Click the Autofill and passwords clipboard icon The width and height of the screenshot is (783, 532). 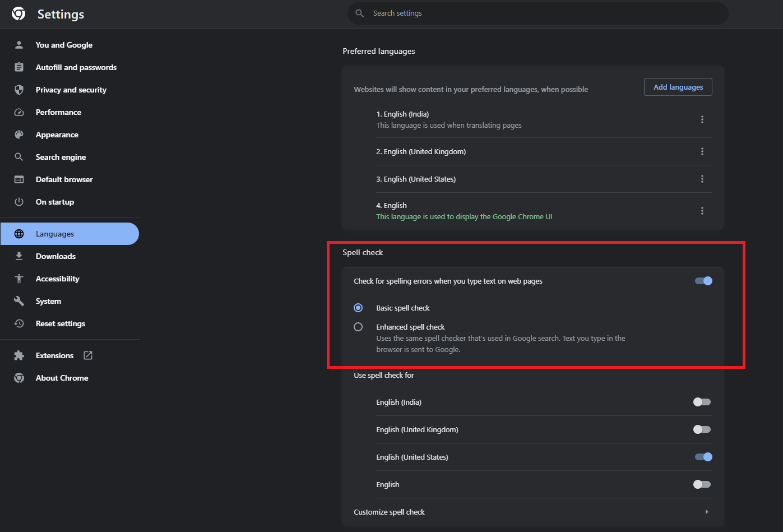(x=19, y=67)
